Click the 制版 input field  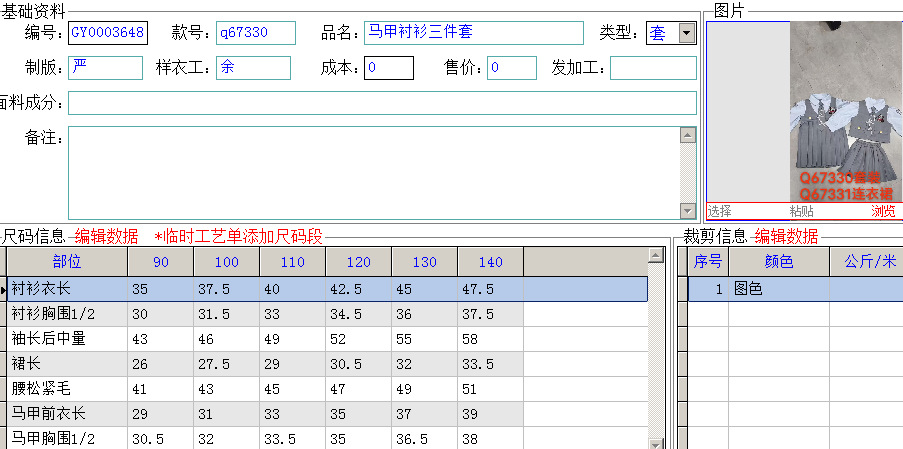pyautogui.click(x=105, y=68)
